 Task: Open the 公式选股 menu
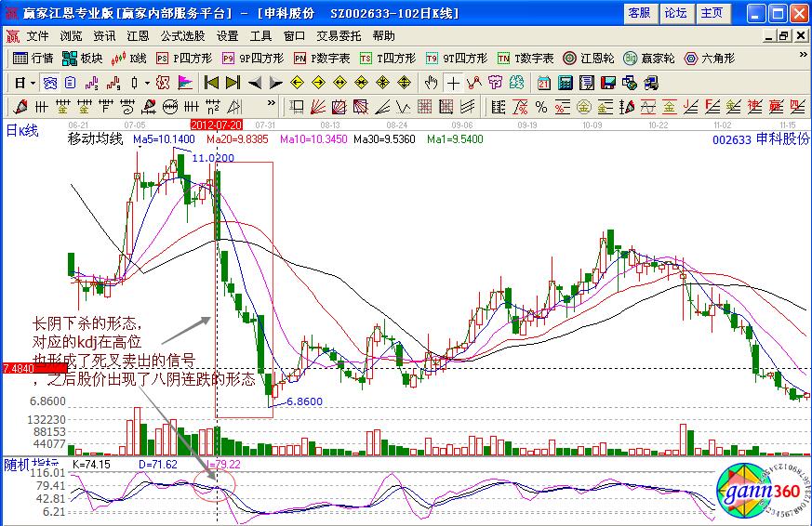[182, 35]
